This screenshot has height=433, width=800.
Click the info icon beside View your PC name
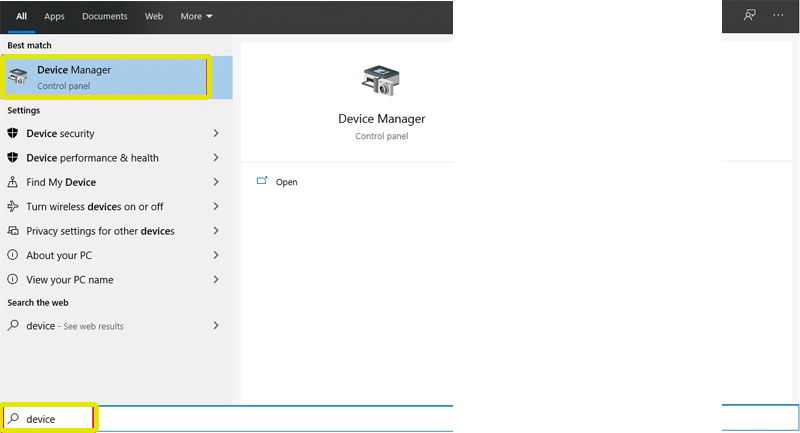tap(13, 279)
